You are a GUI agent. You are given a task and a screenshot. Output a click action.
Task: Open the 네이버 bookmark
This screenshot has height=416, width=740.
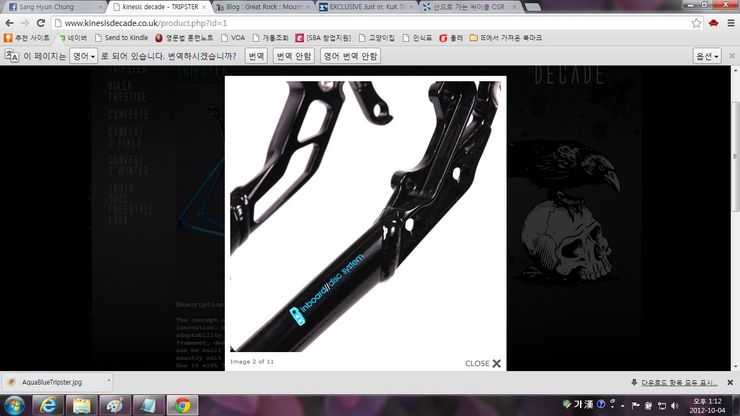(x=72, y=38)
